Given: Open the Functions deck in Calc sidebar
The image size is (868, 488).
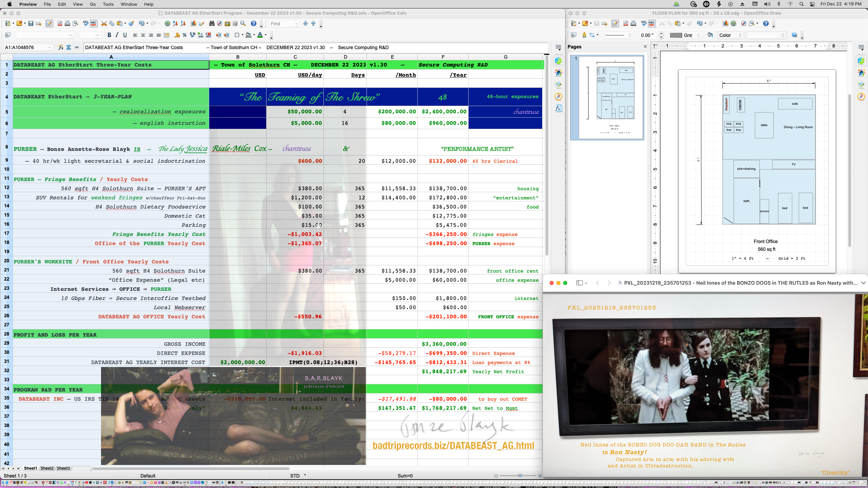Looking at the screenshot, I should (558, 108).
